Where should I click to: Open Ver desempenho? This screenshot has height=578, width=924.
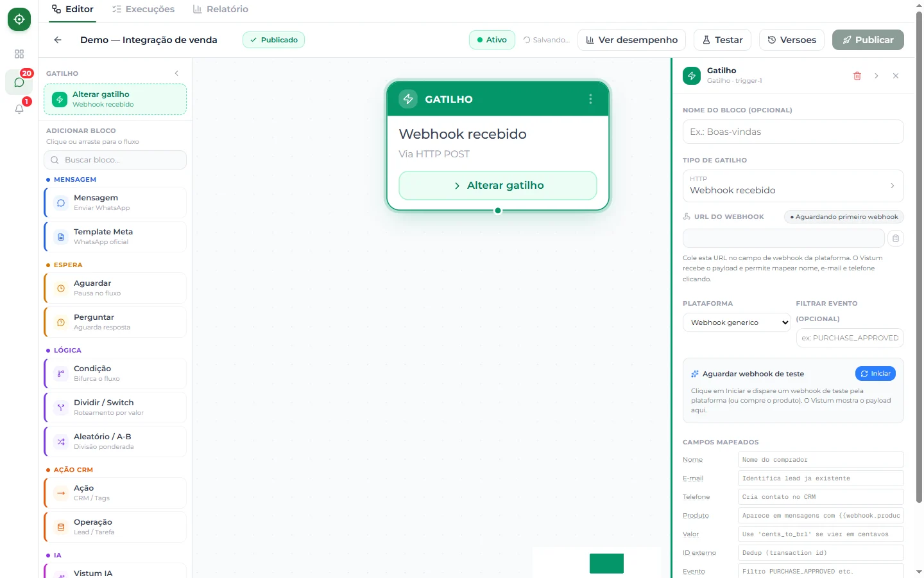[631, 40]
